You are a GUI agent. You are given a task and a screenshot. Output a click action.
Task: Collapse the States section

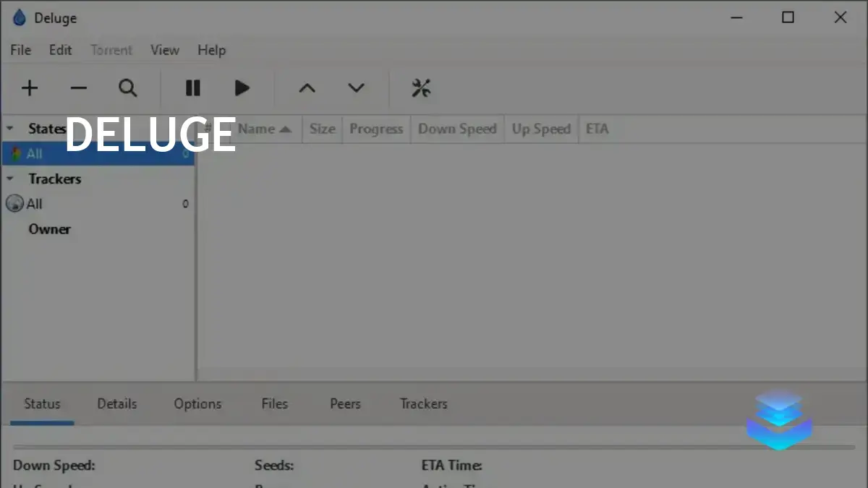9,128
